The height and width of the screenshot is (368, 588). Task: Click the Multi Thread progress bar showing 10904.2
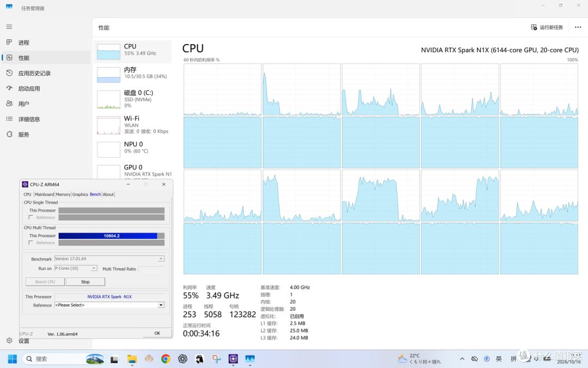pyautogui.click(x=112, y=236)
